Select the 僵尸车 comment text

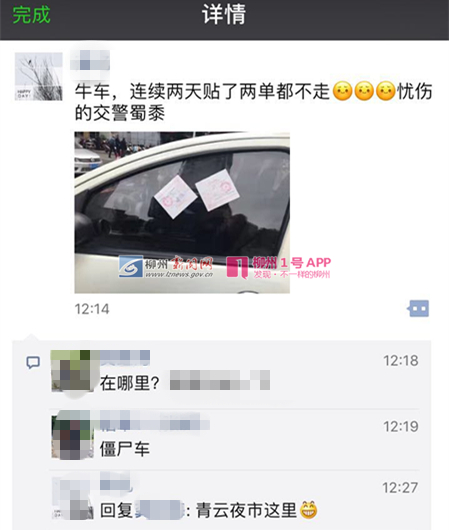tap(125, 449)
